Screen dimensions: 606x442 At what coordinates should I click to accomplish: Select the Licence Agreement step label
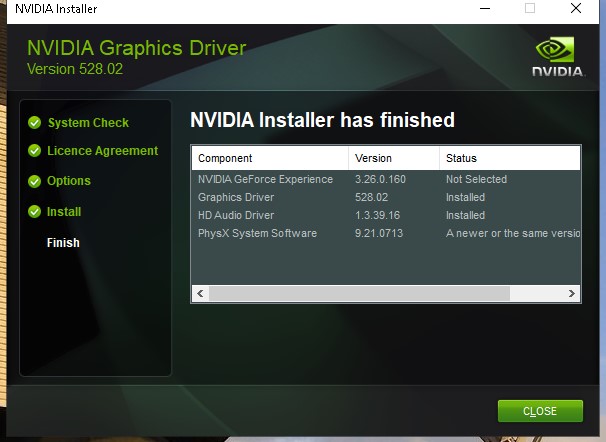coord(102,151)
